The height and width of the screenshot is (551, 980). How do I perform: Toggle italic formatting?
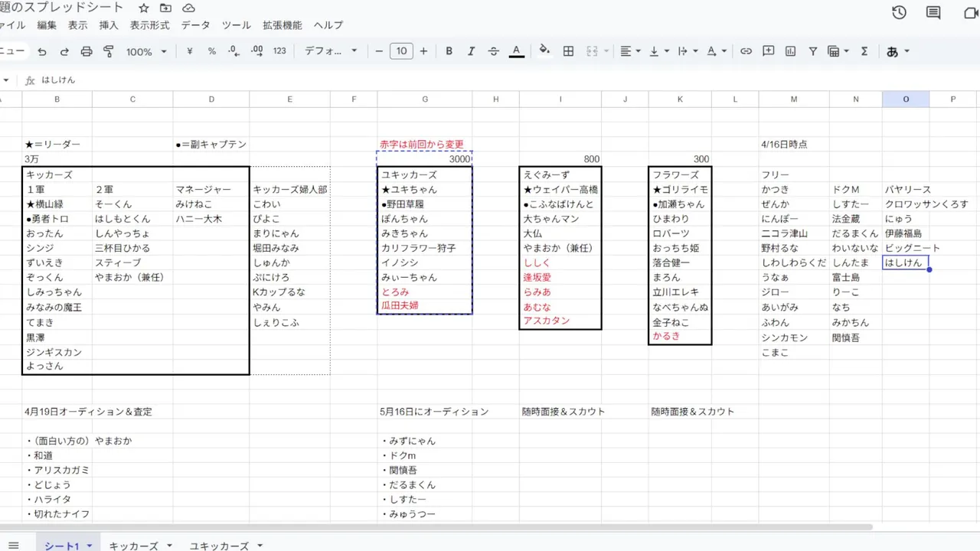click(x=472, y=51)
